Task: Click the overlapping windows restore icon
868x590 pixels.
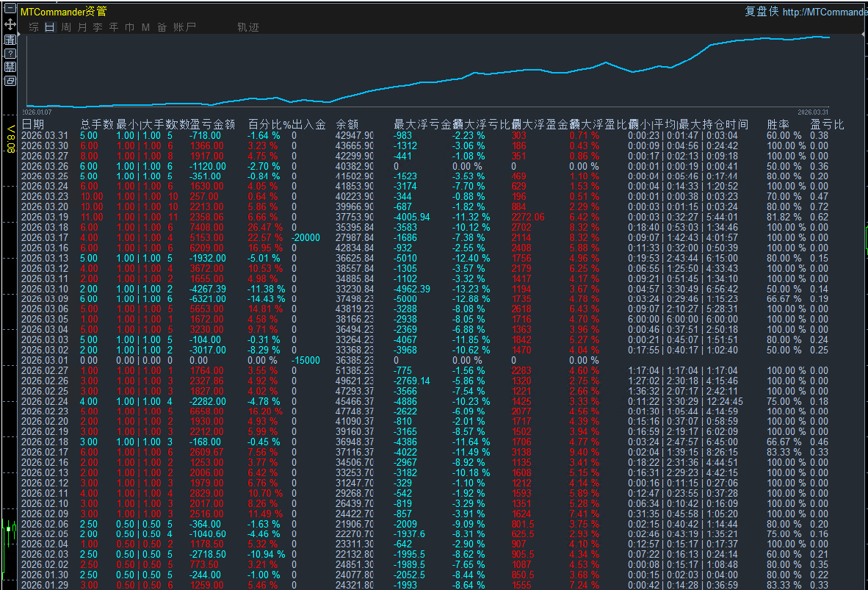Action: tap(10, 81)
